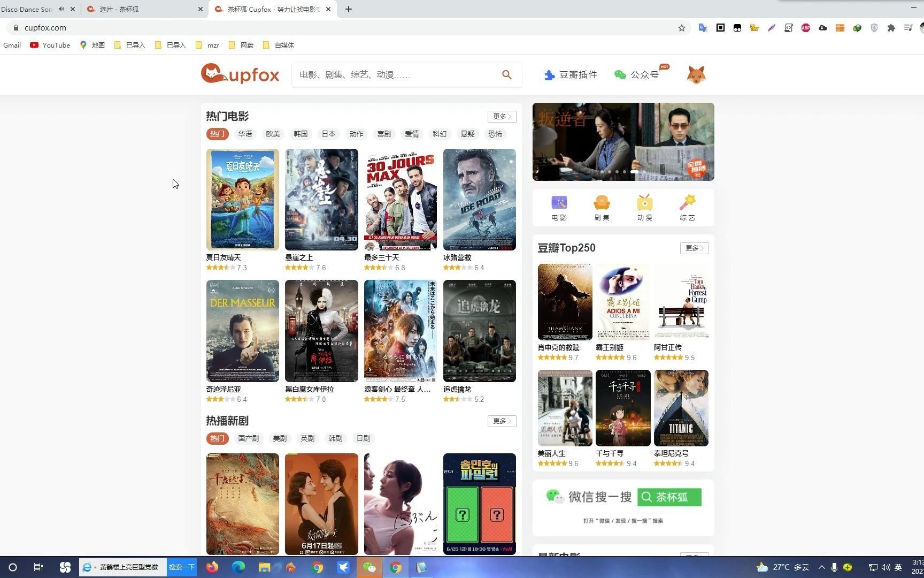Open the 公众号 WeChat link

pyautogui.click(x=636, y=75)
